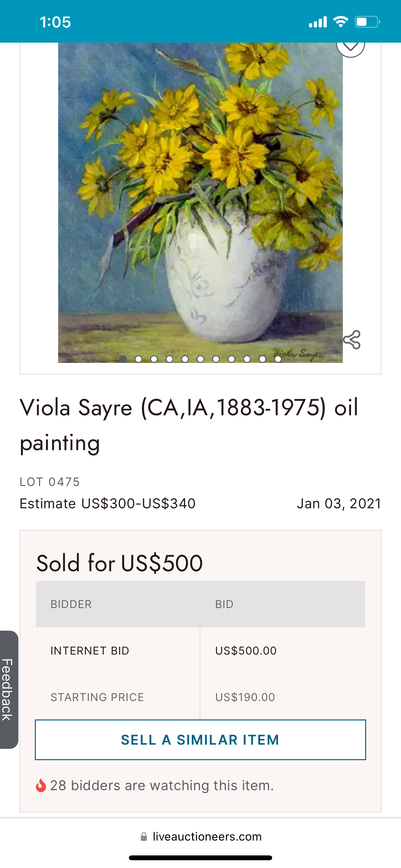Tap the cellular signal bars icon
Image resolution: width=401 pixels, height=868 pixels.
318,22
